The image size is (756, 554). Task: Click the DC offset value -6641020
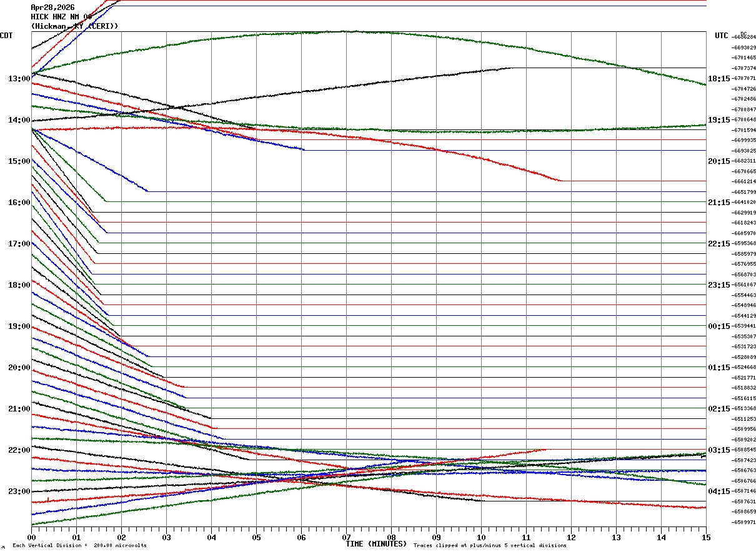(x=744, y=203)
